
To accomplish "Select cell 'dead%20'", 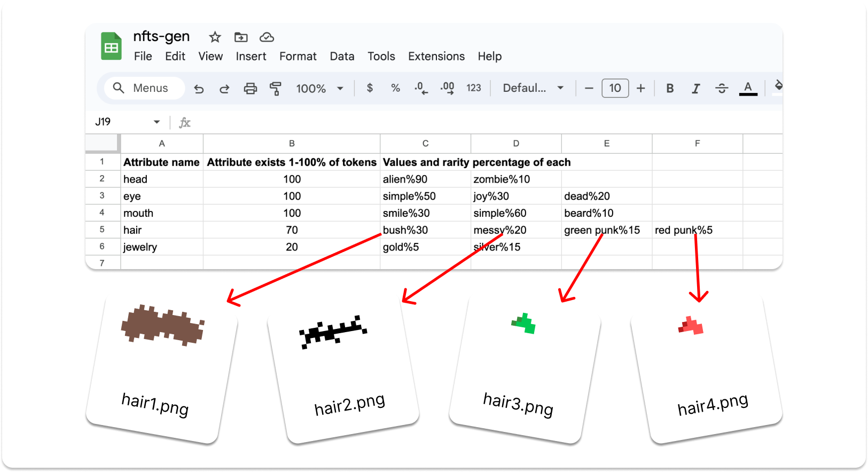I will pyautogui.click(x=607, y=196).
